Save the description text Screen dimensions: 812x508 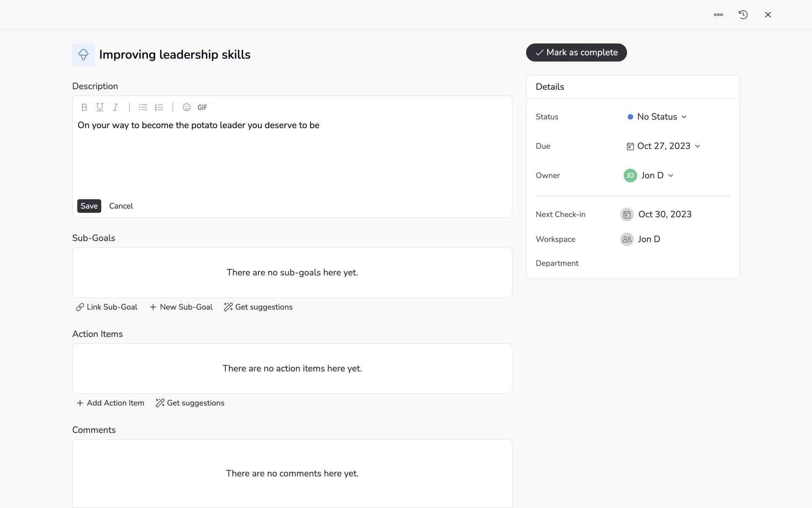89,206
